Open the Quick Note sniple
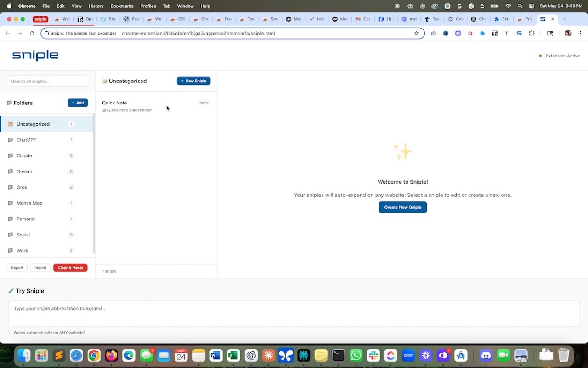 click(156, 106)
